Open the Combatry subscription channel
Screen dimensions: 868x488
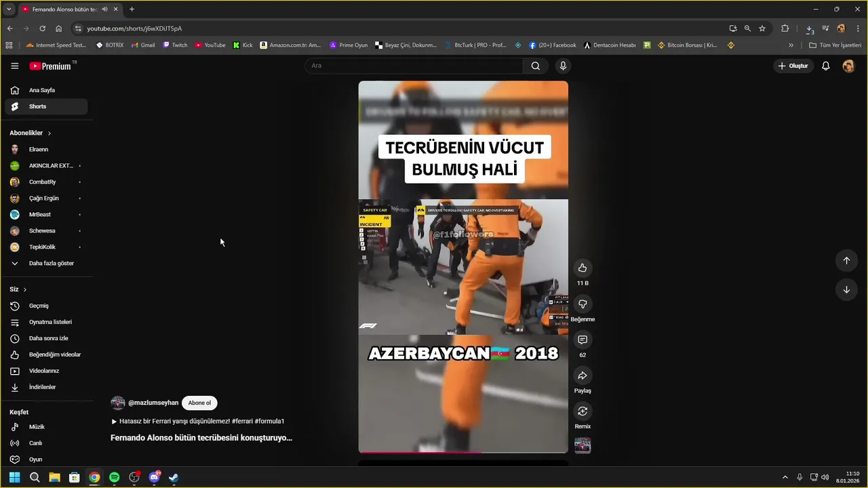46,182
